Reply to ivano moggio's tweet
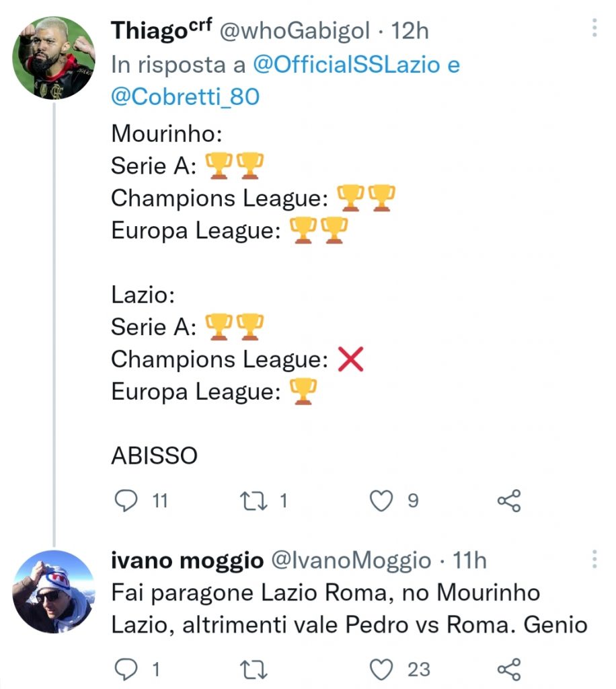Image resolution: width=616 pixels, height=689 pixels. pyautogui.click(x=127, y=669)
